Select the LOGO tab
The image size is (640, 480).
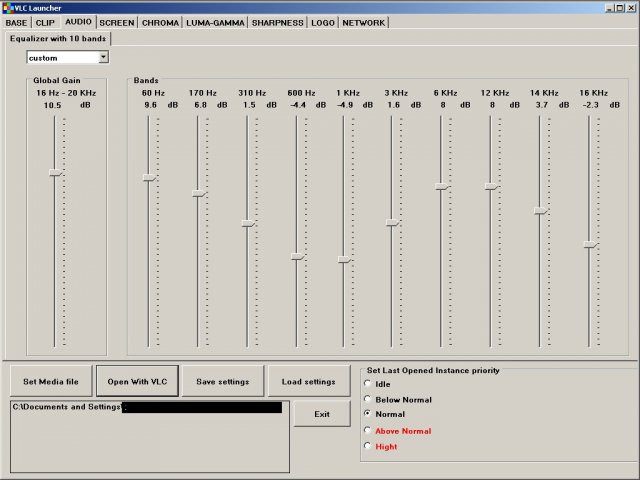pos(323,23)
